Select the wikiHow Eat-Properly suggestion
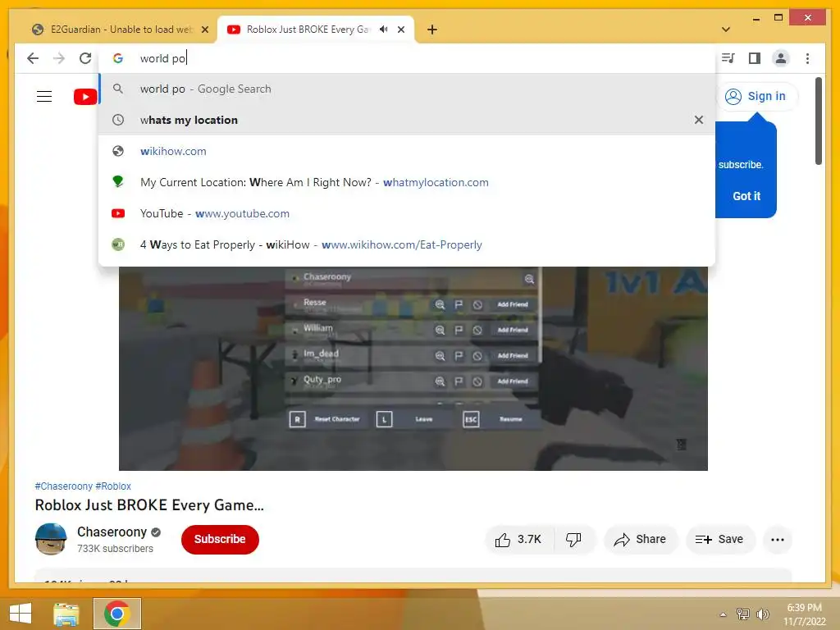Viewport: 840px width, 630px height. [407, 244]
